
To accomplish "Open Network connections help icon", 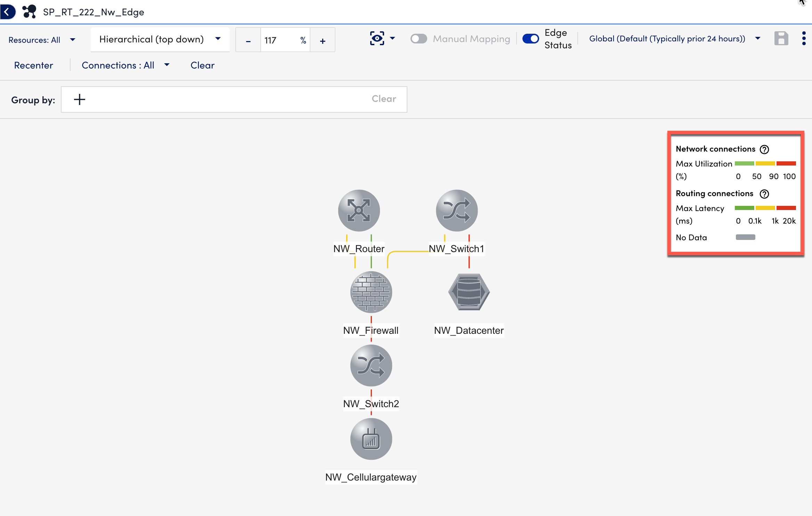I will (764, 149).
